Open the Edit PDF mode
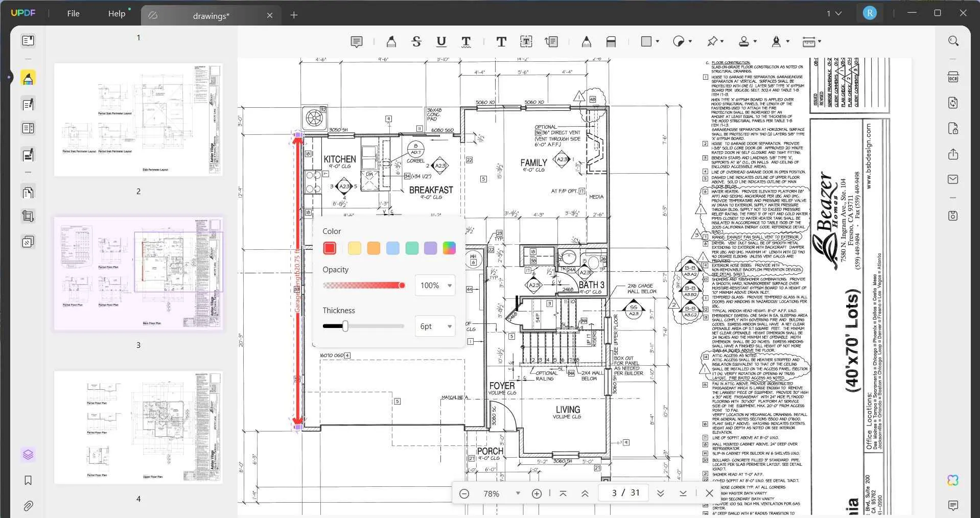Screen dimensions: 980x518 [x=28, y=104]
